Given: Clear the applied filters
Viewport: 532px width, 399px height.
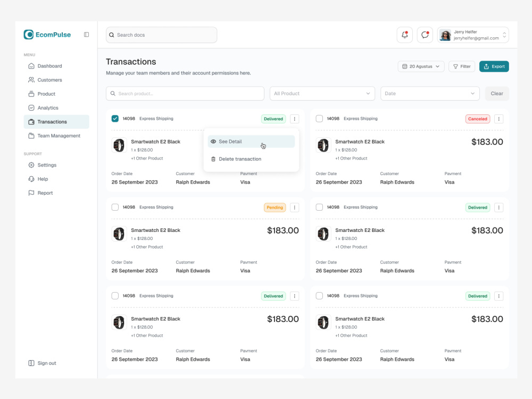Looking at the screenshot, I should [x=497, y=93].
